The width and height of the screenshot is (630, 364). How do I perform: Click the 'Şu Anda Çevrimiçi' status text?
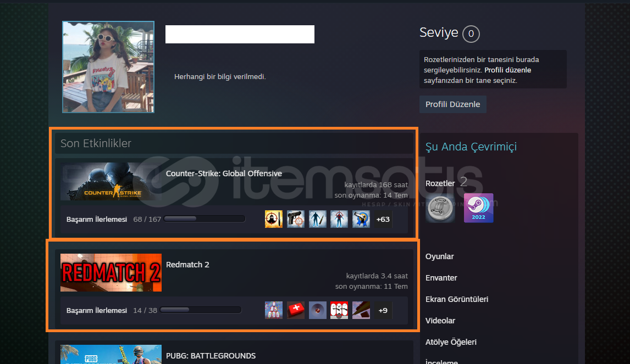pyautogui.click(x=471, y=147)
